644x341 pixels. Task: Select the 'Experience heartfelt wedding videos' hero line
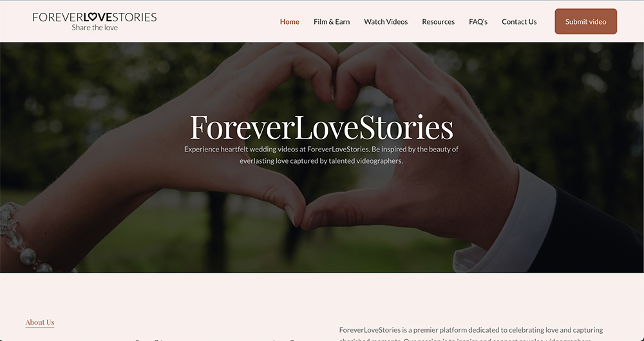(321, 149)
